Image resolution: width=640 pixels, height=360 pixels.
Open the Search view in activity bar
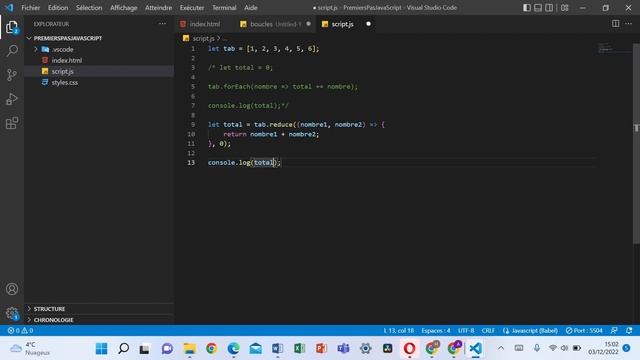point(12,51)
